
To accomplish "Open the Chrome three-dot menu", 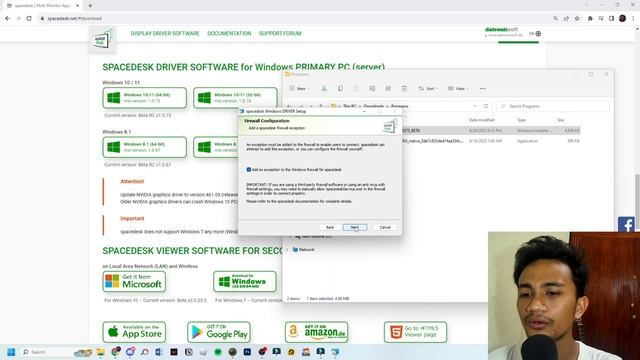I will pos(633,18).
